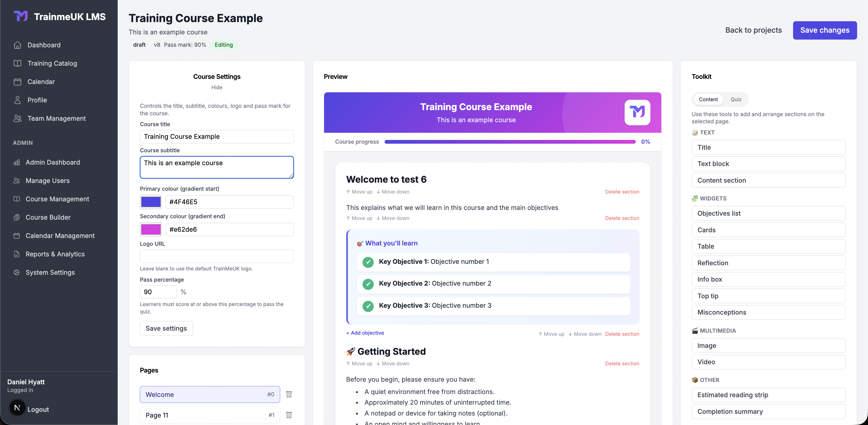Viewport: 868px width, 425px height.
Task: Click the Reports & Analytics sidebar icon
Action: coord(17,254)
